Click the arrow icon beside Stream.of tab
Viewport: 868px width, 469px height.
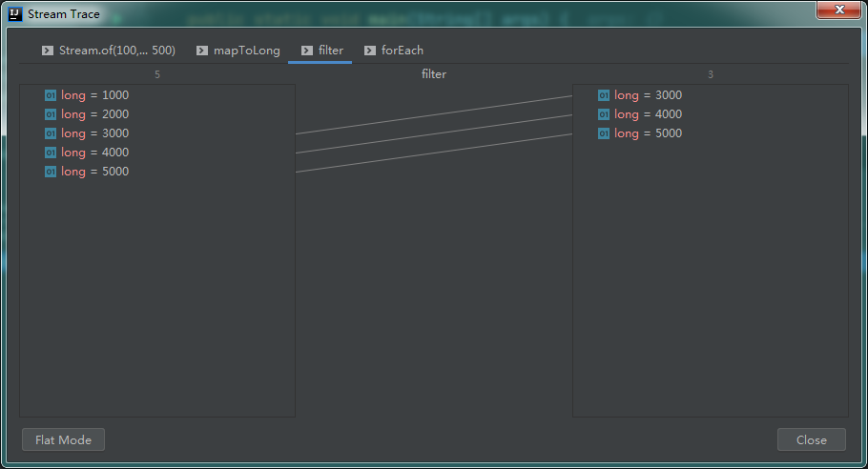pos(48,51)
